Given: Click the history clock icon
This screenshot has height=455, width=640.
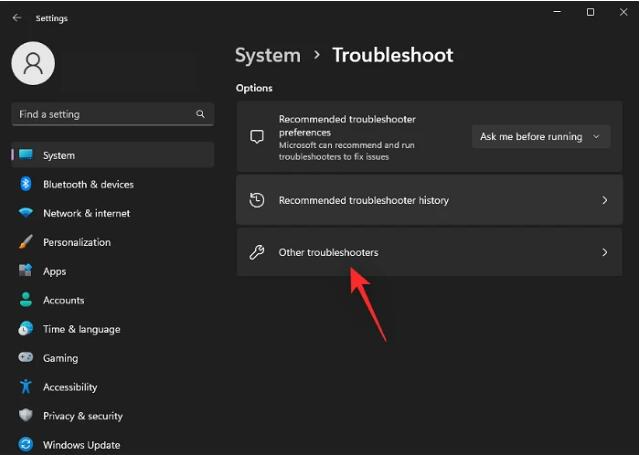Looking at the screenshot, I should [257, 200].
